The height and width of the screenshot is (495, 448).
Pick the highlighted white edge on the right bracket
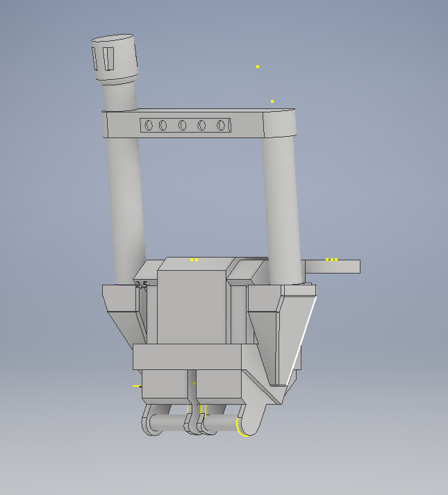301,342
